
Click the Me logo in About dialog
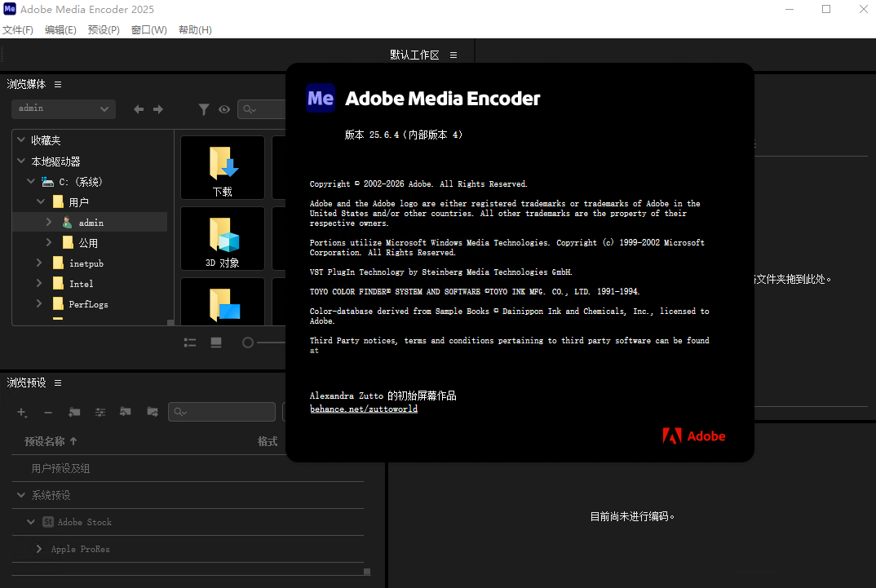click(x=321, y=99)
